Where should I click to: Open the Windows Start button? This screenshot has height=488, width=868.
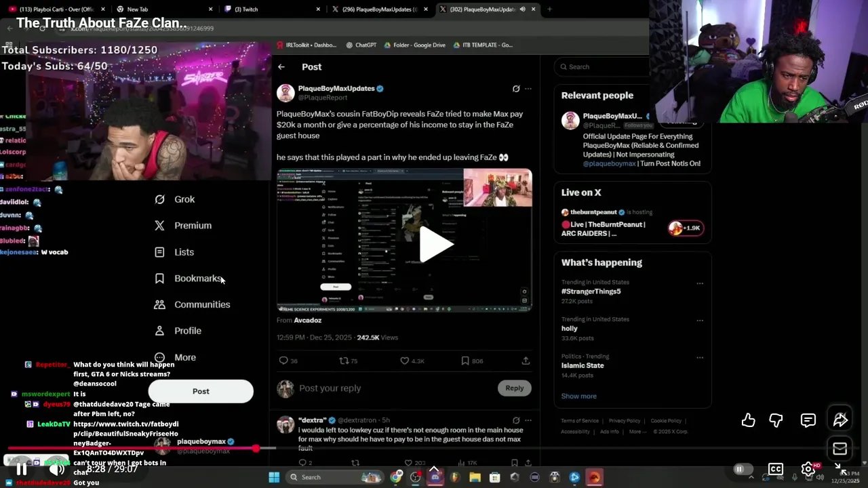pyautogui.click(x=274, y=477)
